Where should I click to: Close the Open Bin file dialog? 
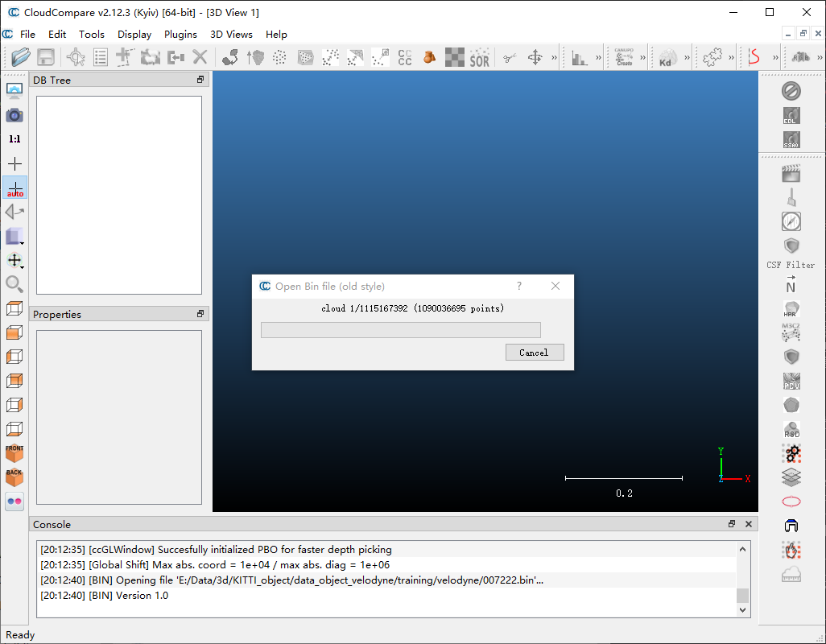[x=555, y=286]
